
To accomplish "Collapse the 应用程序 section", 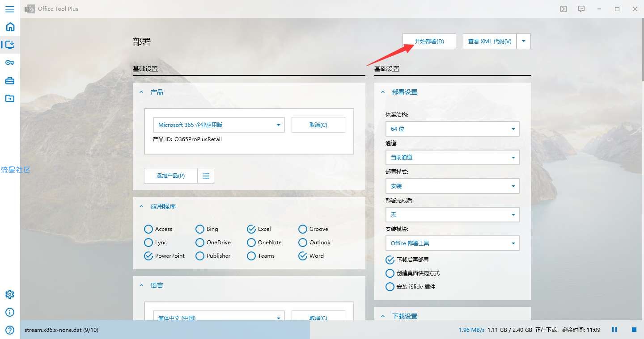I will (141, 207).
